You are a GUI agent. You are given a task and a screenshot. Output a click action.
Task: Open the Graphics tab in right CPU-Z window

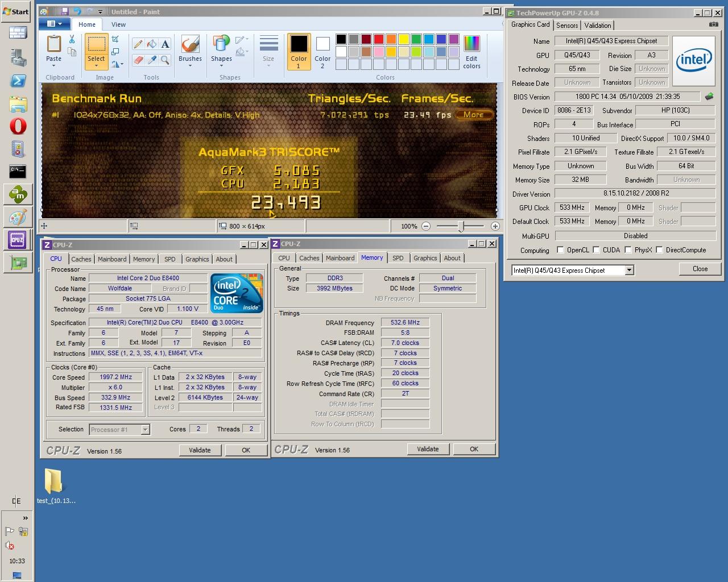425,258
